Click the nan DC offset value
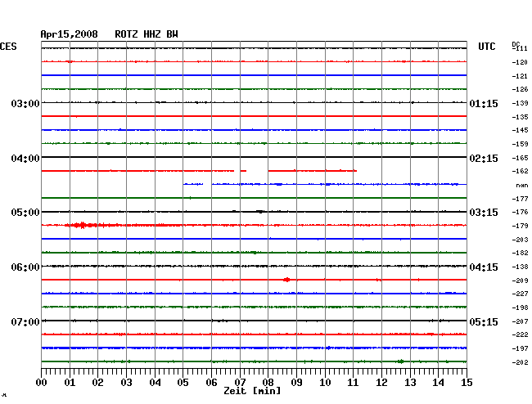Viewport: 532px width, 404px height. click(x=522, y=186)
